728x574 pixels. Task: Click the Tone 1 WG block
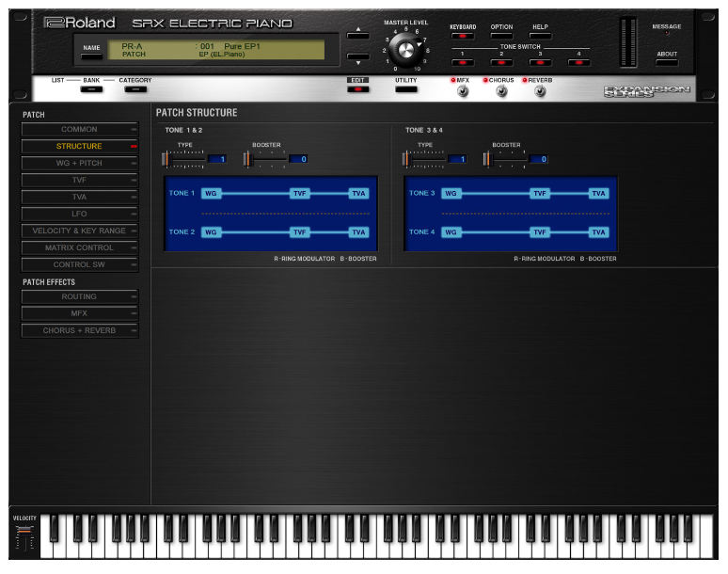click(x=212, y=193)
